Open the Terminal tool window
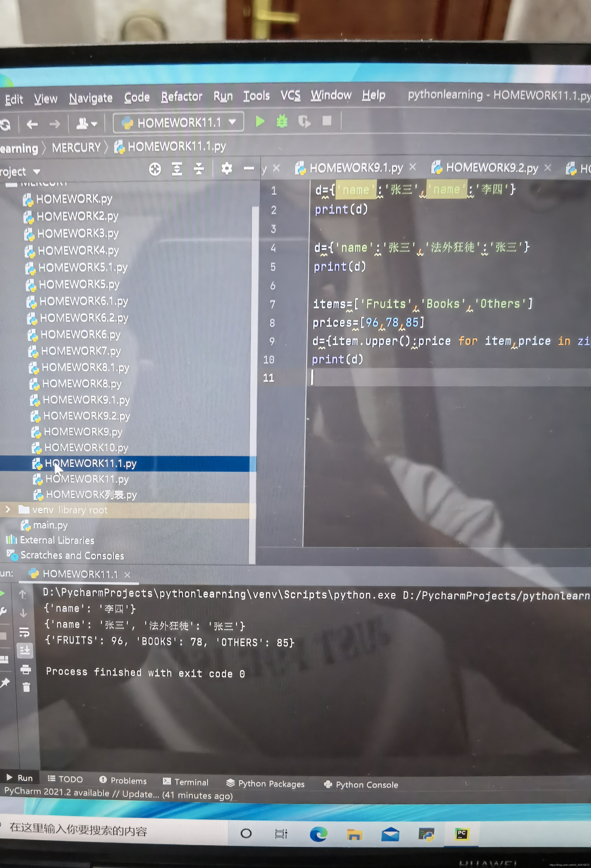 click(x=185, y=782)
